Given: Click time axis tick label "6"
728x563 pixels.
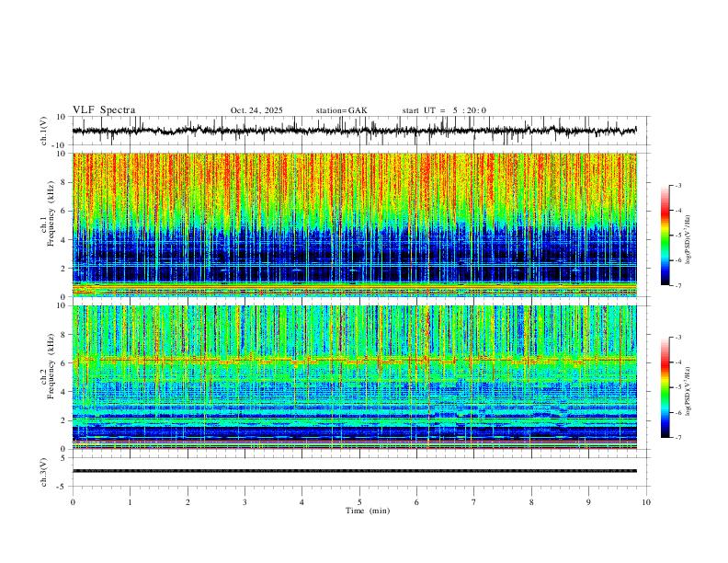Looking at the screenshot, I should click(416, 502).
